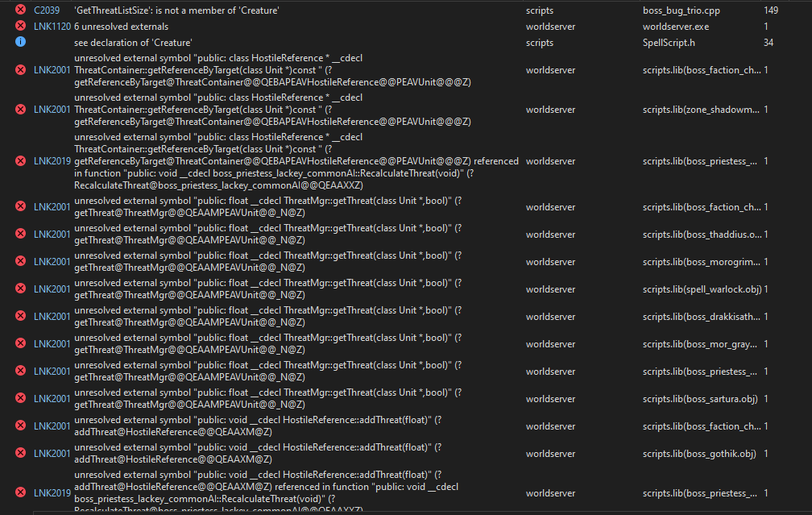Viewport: 812px width, 515px height.
Task: Click 'worldserver' project cell on boss_drakkisath row
Action: point(550,317)
